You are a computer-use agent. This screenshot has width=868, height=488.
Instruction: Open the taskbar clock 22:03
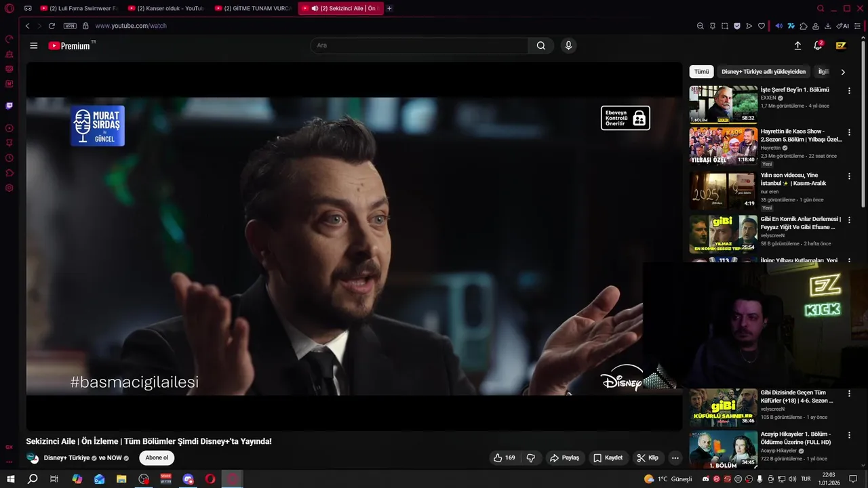click(829, 479)
